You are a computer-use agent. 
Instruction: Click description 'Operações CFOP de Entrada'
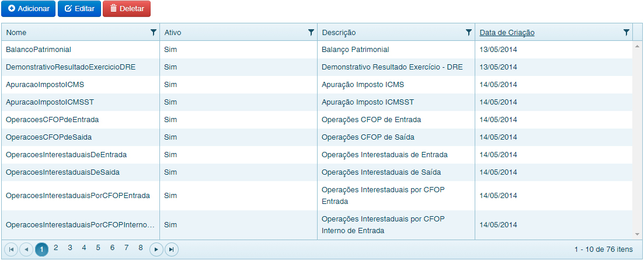point(371,120)
